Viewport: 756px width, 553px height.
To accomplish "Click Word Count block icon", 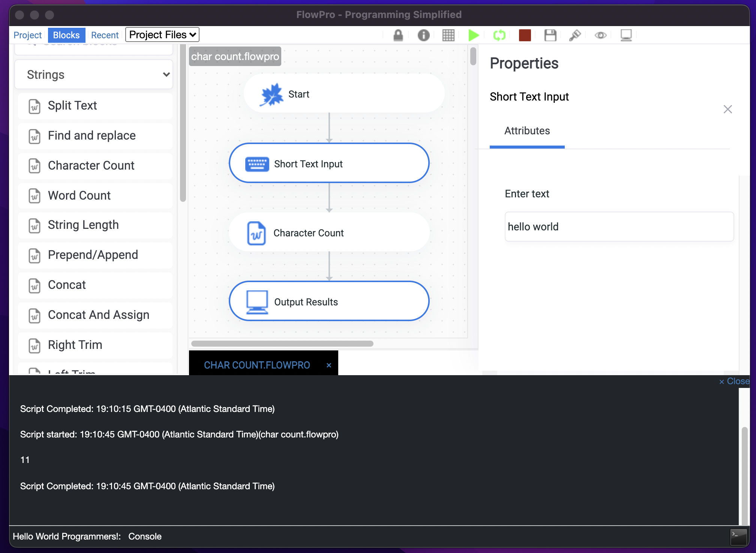I will 34,196.
